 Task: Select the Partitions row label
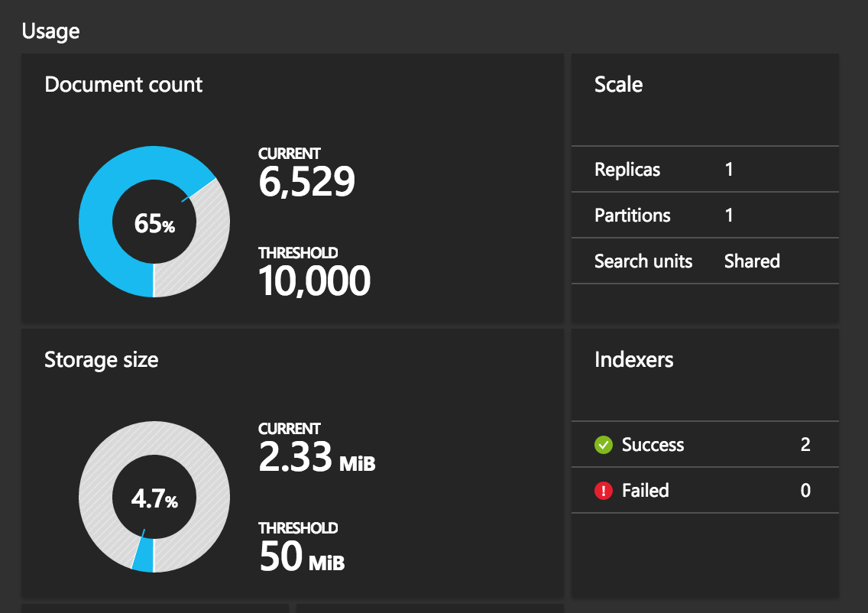(632, 216)
